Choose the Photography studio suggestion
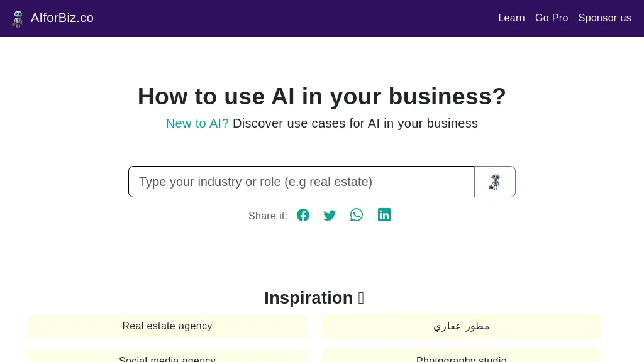This screenshot has width=644, height=362. tap(462, 356)
